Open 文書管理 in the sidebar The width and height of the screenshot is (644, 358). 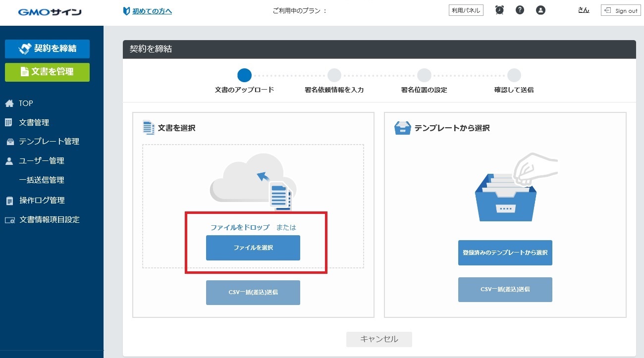pyautogui.click(x=34, y=123)
